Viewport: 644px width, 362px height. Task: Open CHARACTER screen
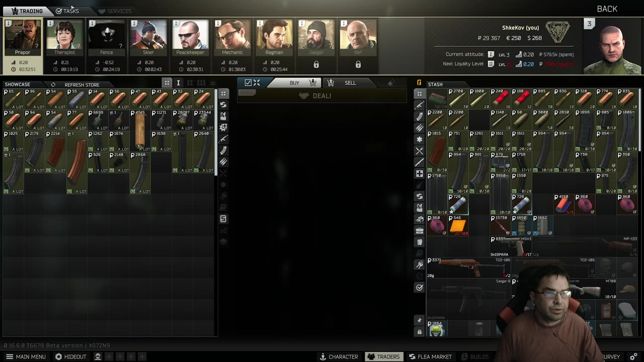point(339,356)
